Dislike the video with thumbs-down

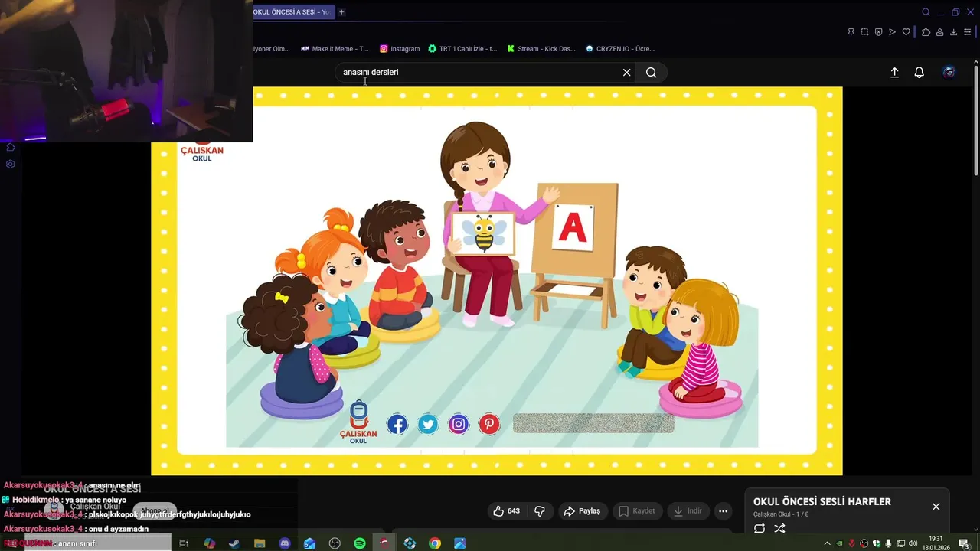pos(540,511)
